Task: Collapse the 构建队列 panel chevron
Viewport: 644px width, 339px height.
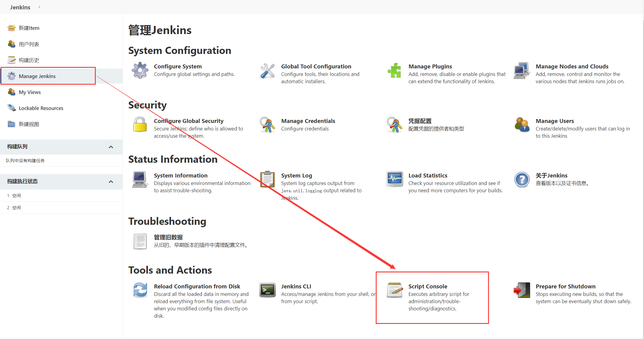Action: (x=111, y=147)
